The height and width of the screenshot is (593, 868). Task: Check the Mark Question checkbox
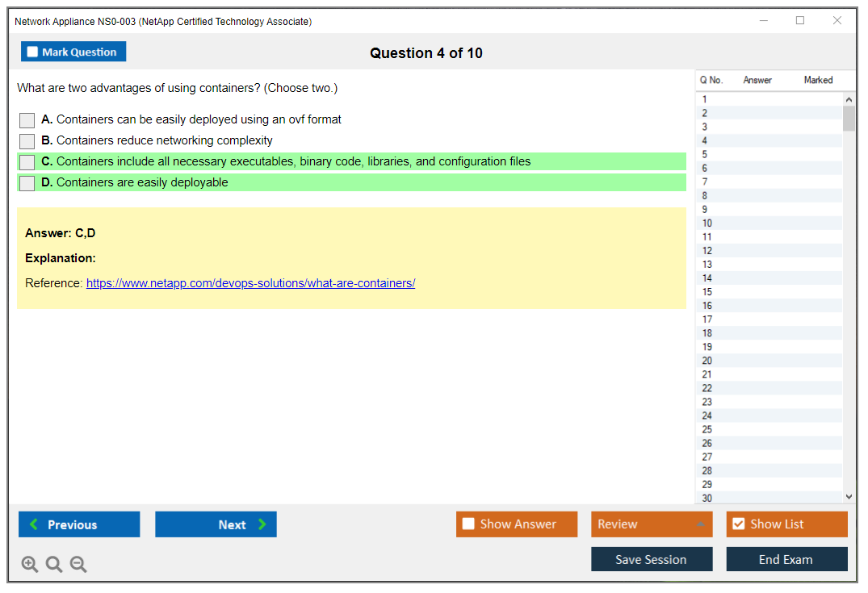tap(33, 52)
